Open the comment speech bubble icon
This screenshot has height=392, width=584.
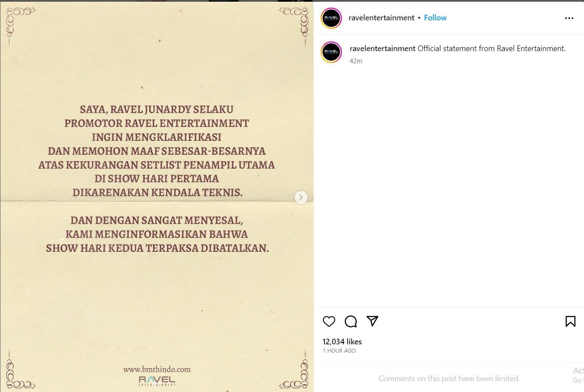351,321
